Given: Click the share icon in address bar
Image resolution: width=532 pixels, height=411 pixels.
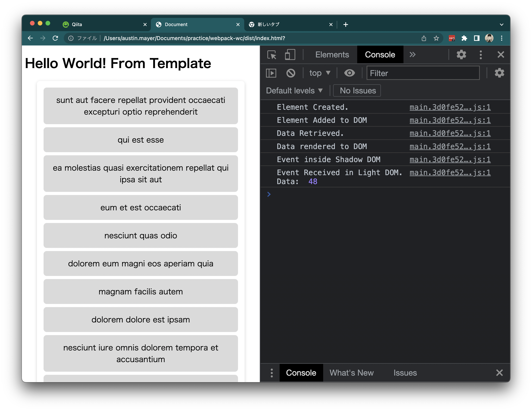Looking at the screenshot, I should 424,38.
